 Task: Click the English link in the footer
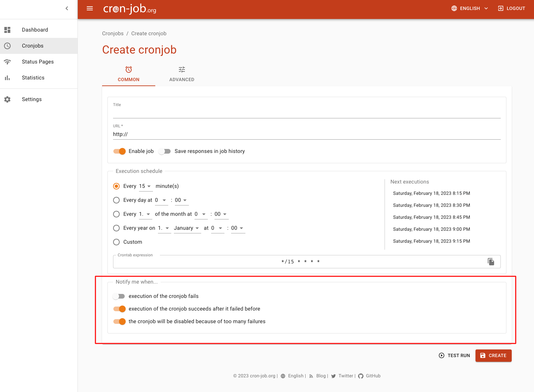coord(296,376)
